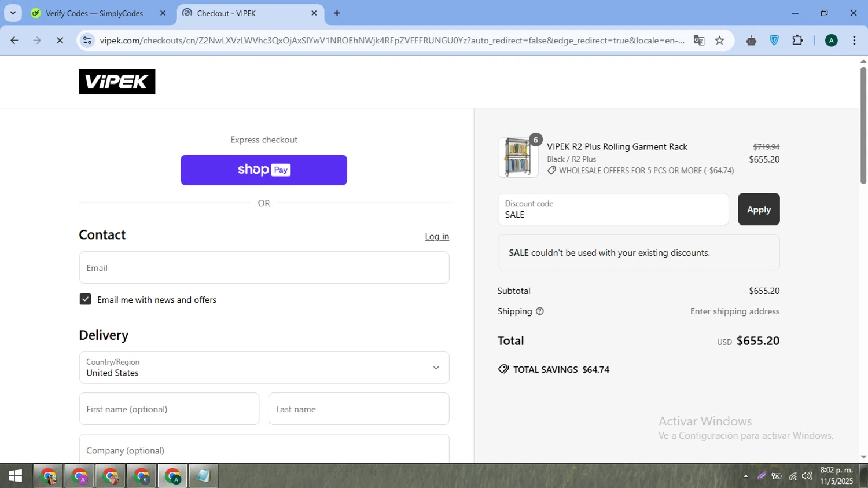The width and height of the screenshot is (868, 488).
Task: Apply the discount code
Action: tap(759, 210)
